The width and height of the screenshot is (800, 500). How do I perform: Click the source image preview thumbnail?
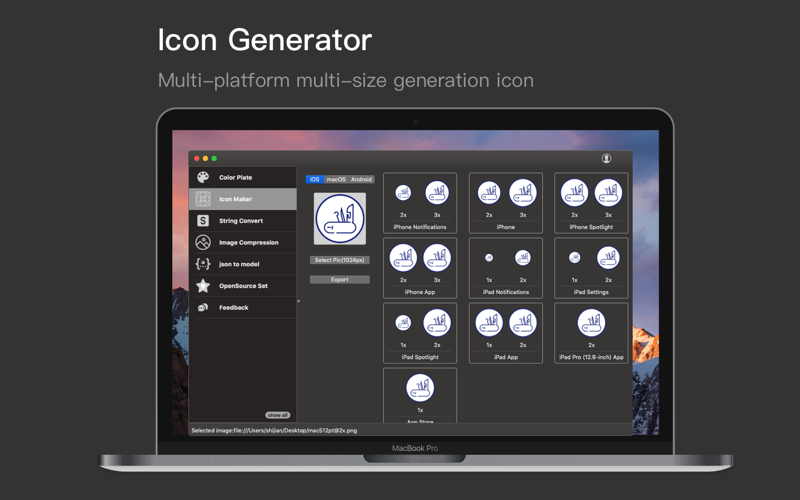click(340, 218)
